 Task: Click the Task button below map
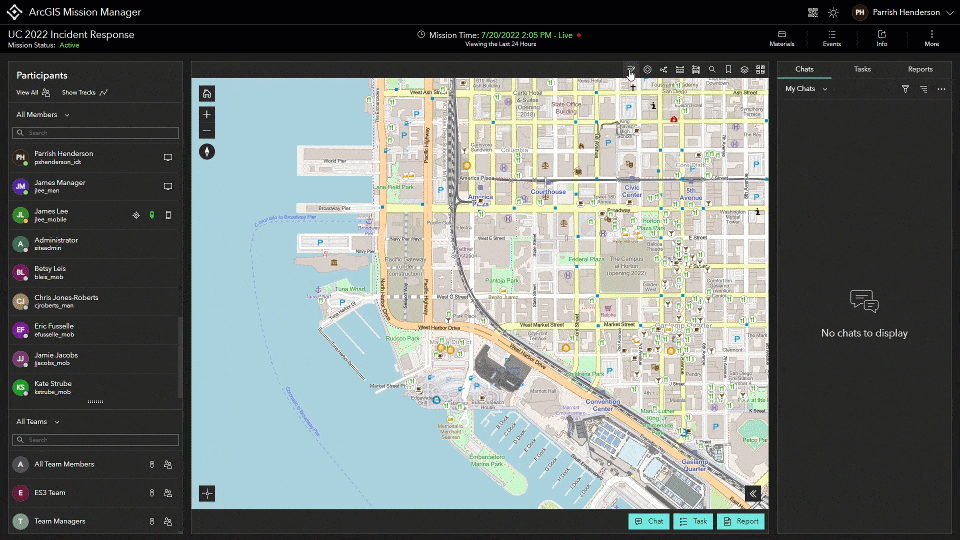pos(693,521)
